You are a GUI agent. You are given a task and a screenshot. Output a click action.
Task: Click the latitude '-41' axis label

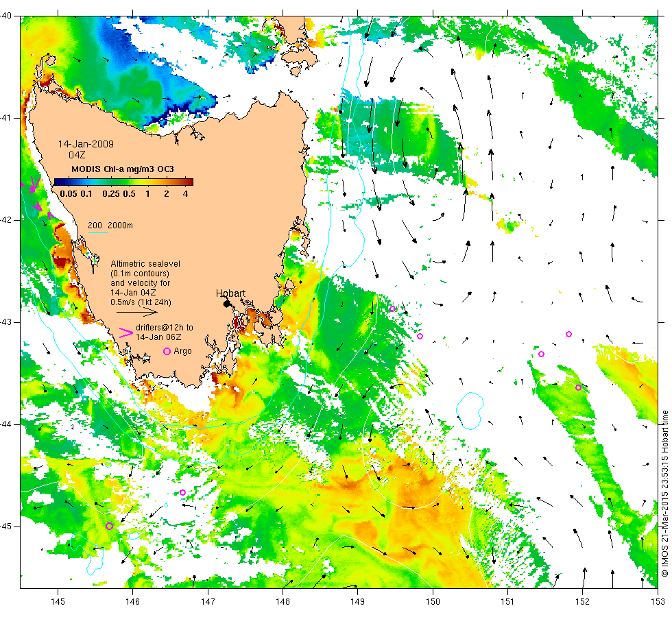tap(6, 118)
